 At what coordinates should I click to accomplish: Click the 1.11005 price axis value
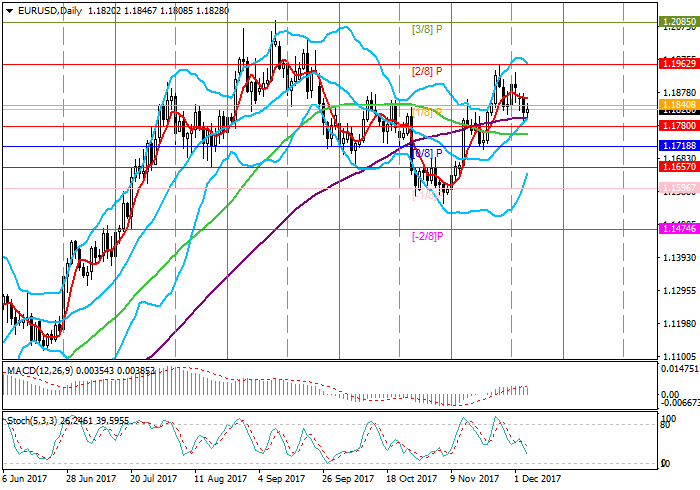click(680, 357)
